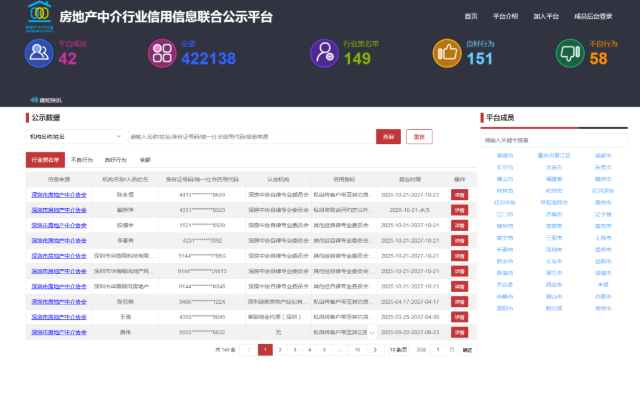Open the 10条/页 page size dropdown
Image resolution: width=641 pixels, height=399 pixels.
point(398,350)
